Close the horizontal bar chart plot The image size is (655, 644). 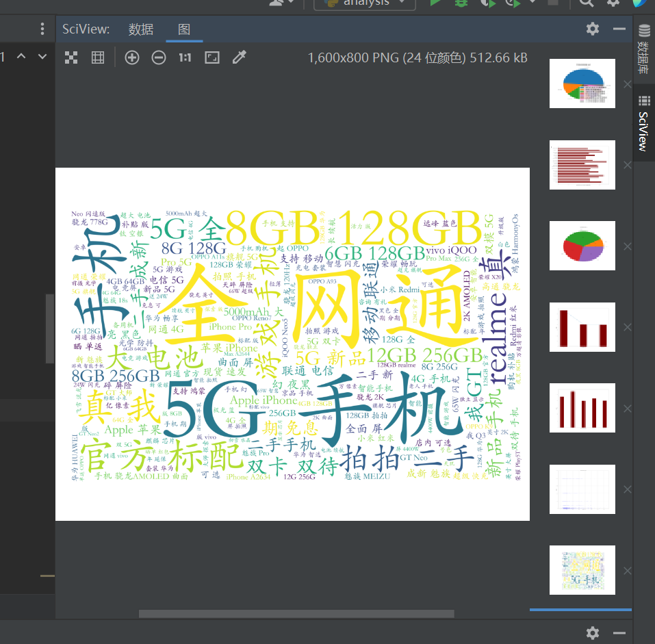[x=627, y=166]
